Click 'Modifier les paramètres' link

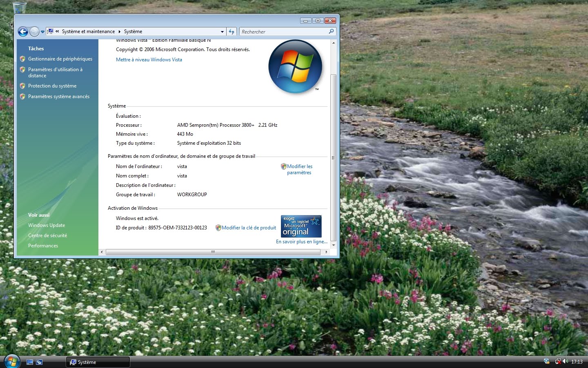coord(299,169)
